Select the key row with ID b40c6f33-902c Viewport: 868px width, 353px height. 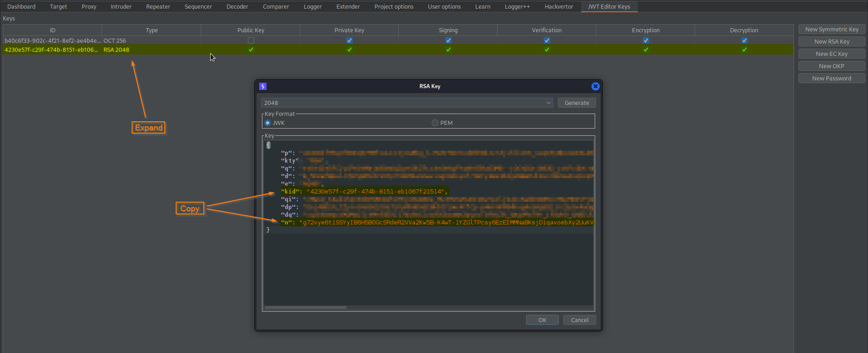(398, 40)
